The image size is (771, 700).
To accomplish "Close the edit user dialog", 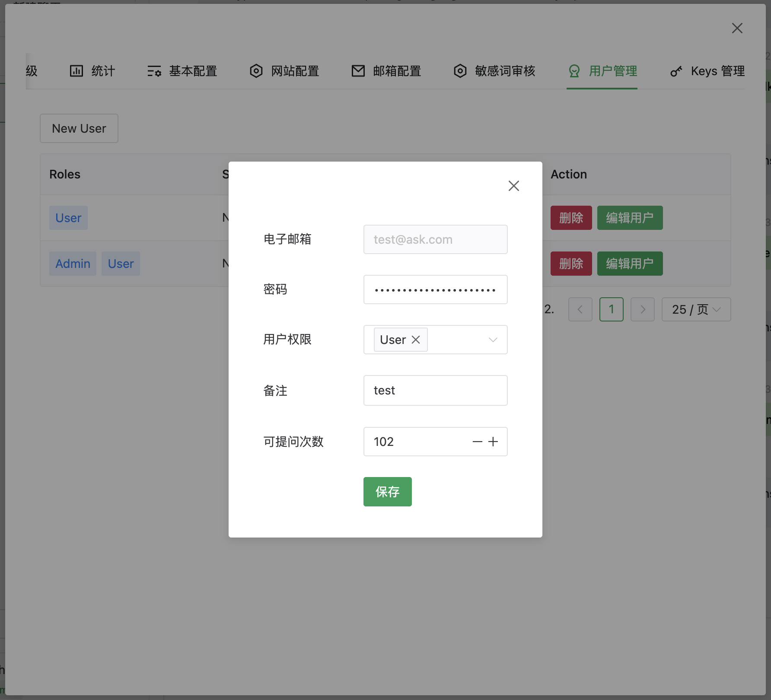I will pyautogui.click(x=513, y=186).
